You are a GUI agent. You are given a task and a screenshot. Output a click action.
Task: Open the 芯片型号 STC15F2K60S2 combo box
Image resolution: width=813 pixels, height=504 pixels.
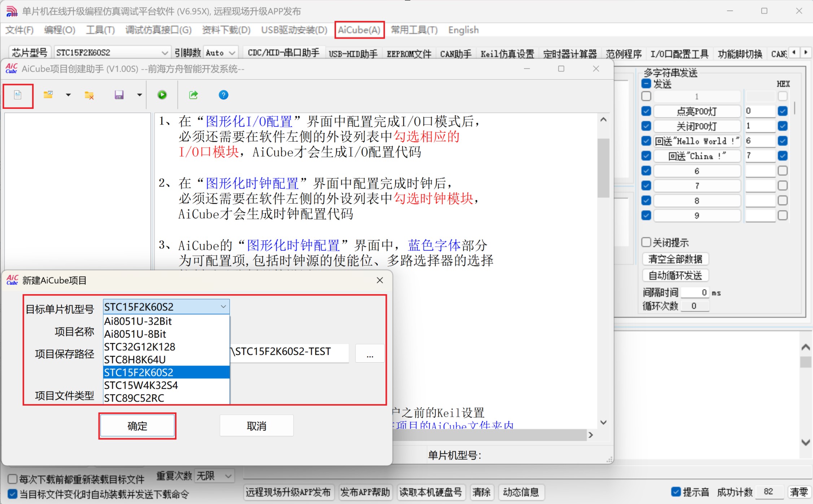point(112,53)
